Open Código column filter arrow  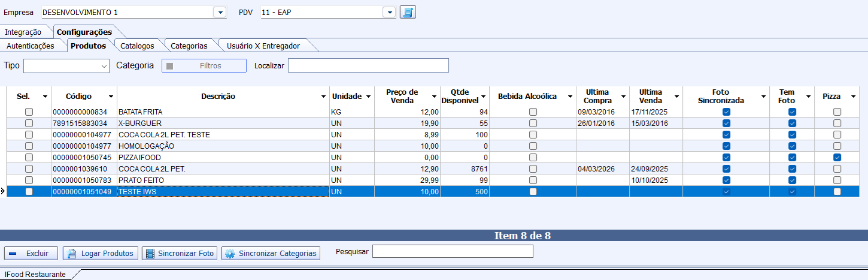[x=111, y=97]
